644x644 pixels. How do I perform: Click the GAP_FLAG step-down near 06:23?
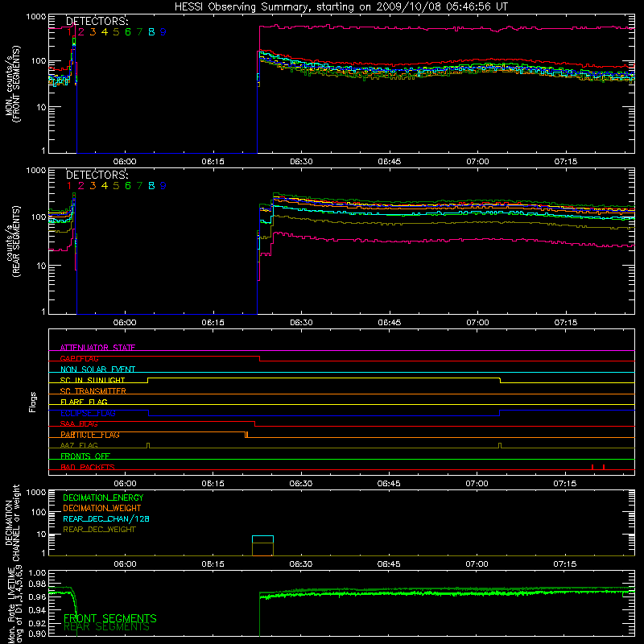pyautogui.click(x=259, y=358)
